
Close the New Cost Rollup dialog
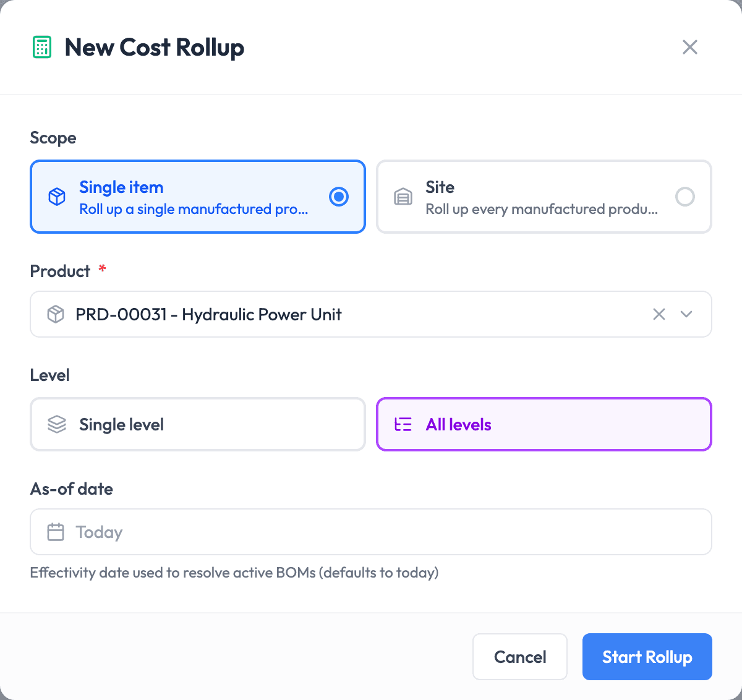690,47
